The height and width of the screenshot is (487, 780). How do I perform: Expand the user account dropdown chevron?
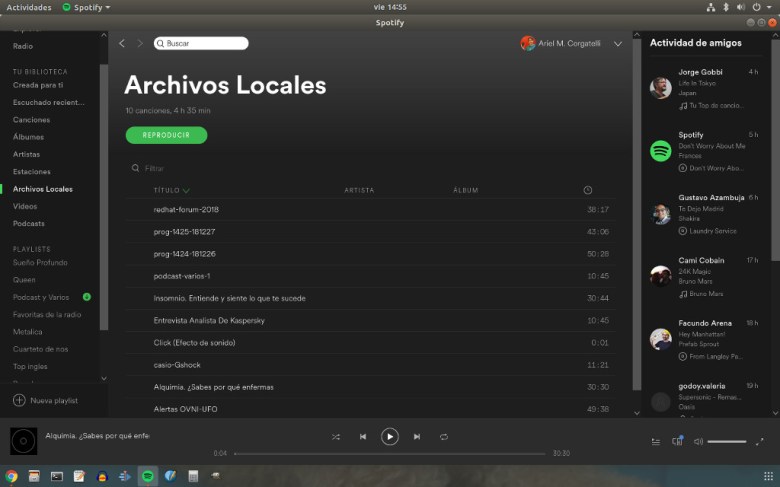617,44
